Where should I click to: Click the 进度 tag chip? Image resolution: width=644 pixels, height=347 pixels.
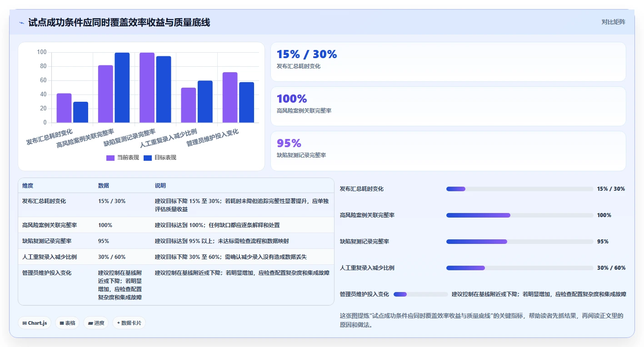96,323
